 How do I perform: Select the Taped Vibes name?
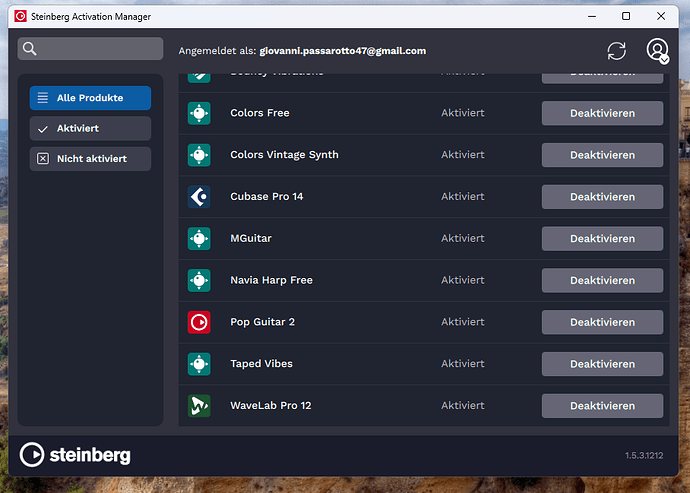coord(261,364)
